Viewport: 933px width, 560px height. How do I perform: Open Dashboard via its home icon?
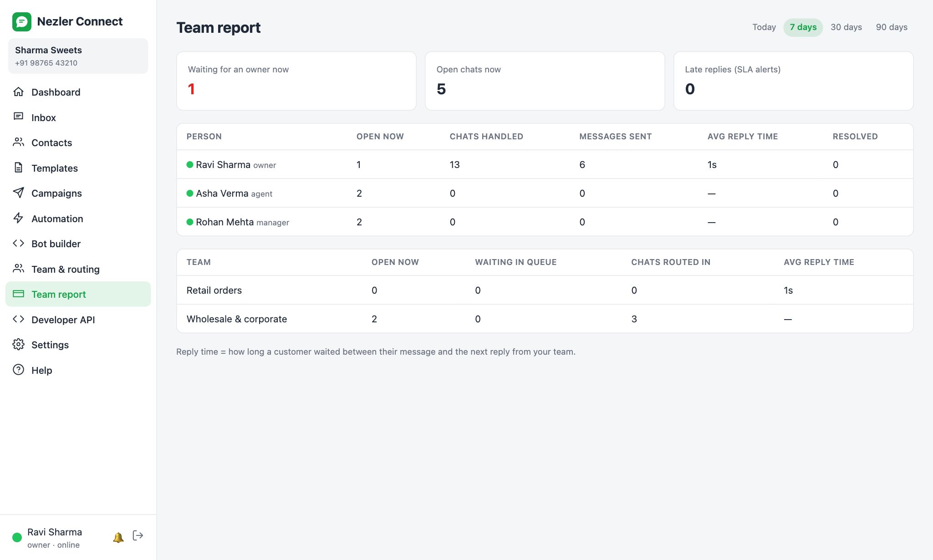(x=18, y=92)
